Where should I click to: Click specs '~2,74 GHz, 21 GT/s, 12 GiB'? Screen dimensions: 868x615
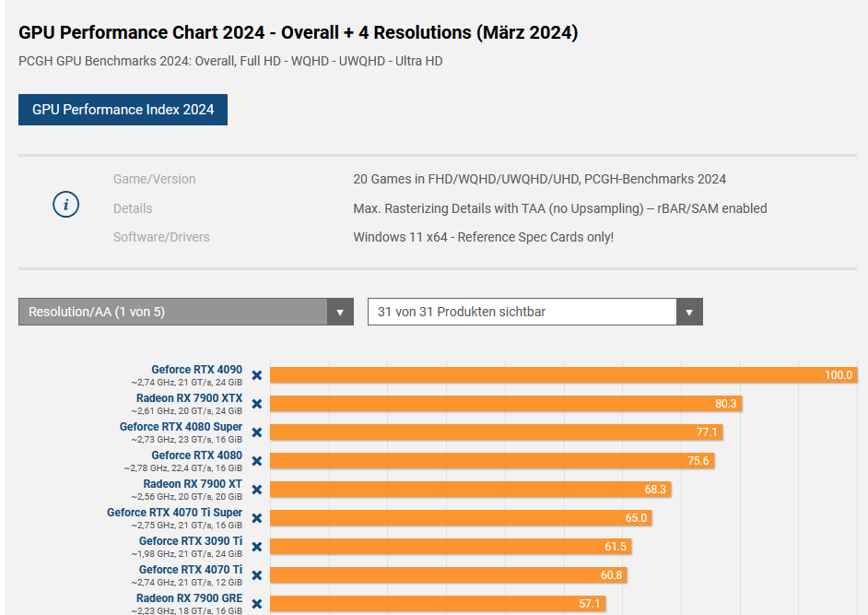(186, 583)
